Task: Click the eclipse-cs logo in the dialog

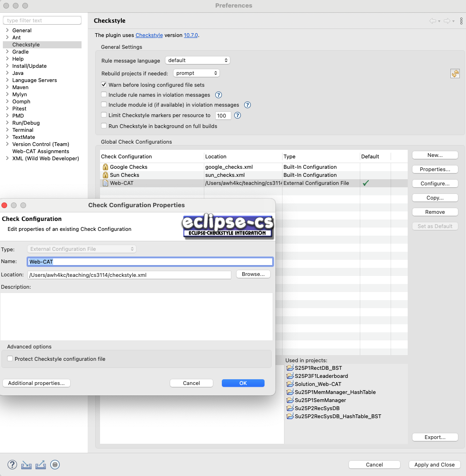Action: point(228,226)
